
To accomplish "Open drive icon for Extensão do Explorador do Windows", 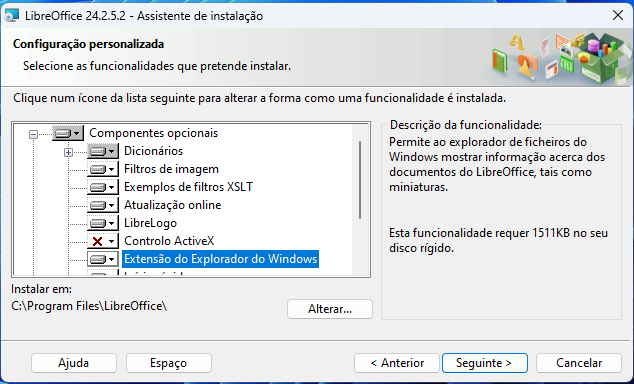I will [x=103, y=259].
